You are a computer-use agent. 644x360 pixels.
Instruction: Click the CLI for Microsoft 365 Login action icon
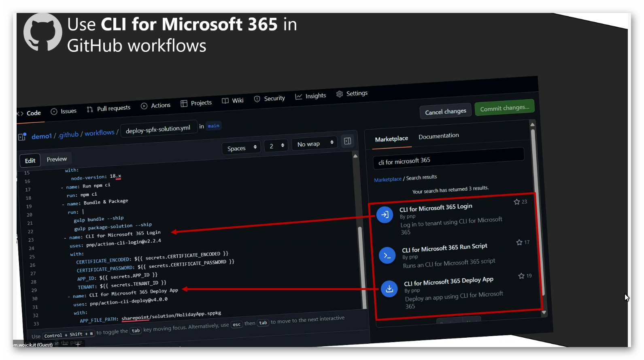385,215
